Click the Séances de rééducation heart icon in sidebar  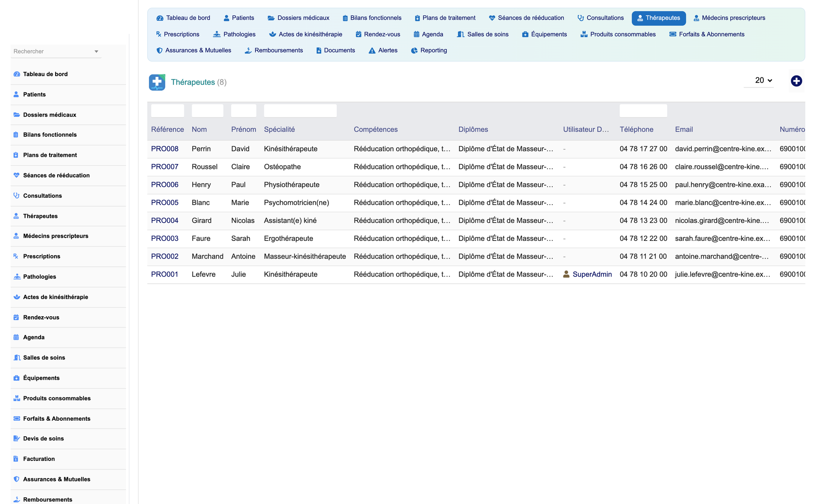(16, 175)
